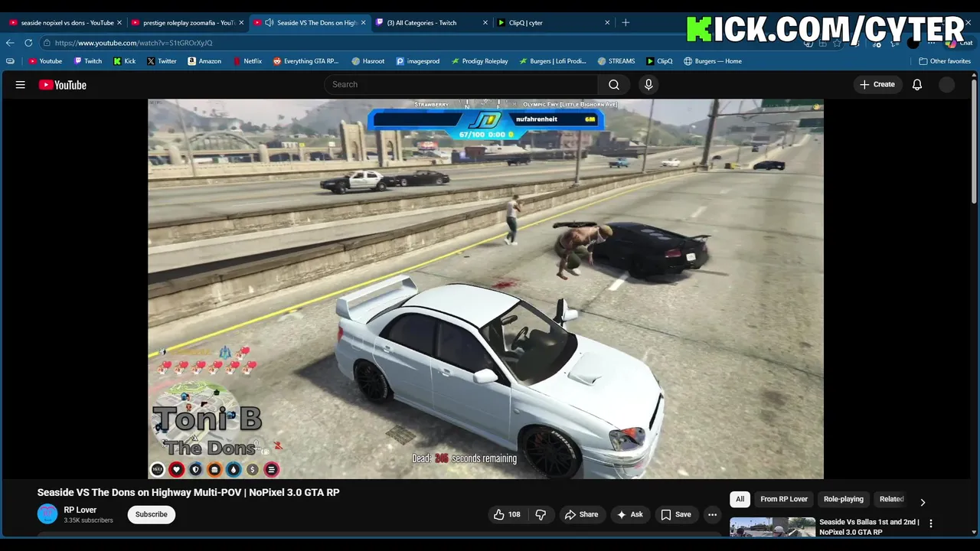This screenshot has width=980, height=551.
Task: Mute the playing tab speaker icon
Action: (269, 23)
